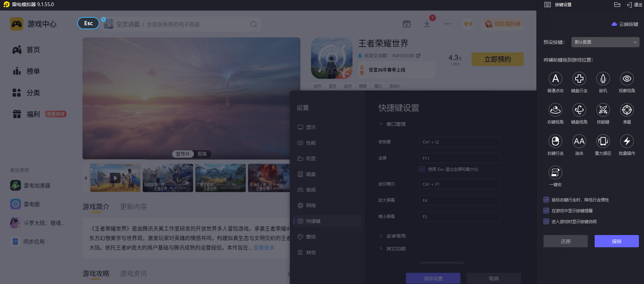
Task: Click the 还原 restore button
Action: point(566,241)
